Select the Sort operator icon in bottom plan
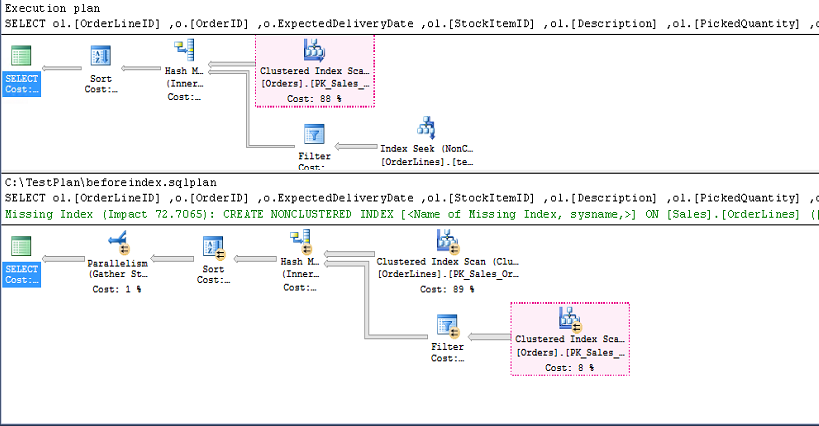 coord(214,248)
